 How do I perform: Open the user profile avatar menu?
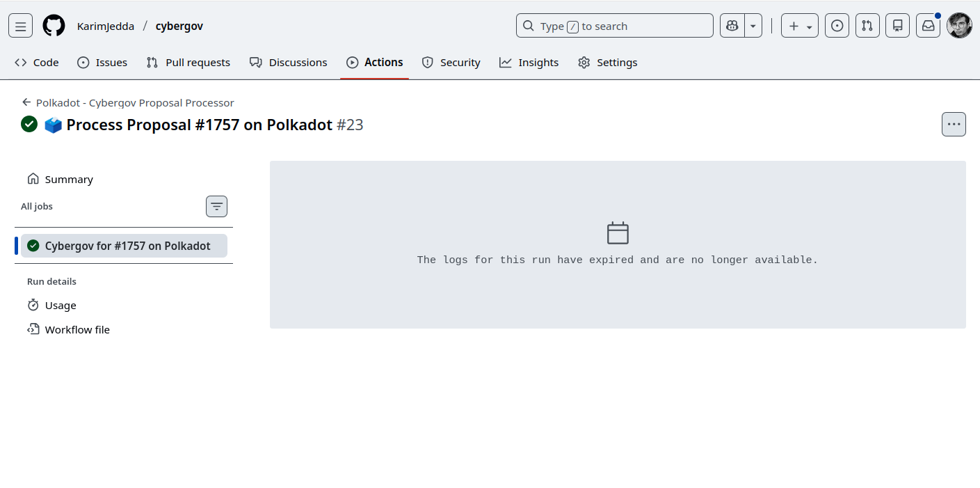click(959, 26)
